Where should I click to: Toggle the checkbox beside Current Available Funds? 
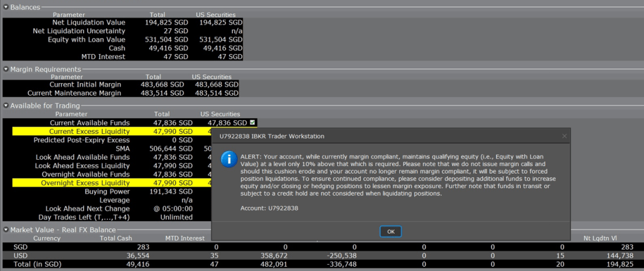252,123
